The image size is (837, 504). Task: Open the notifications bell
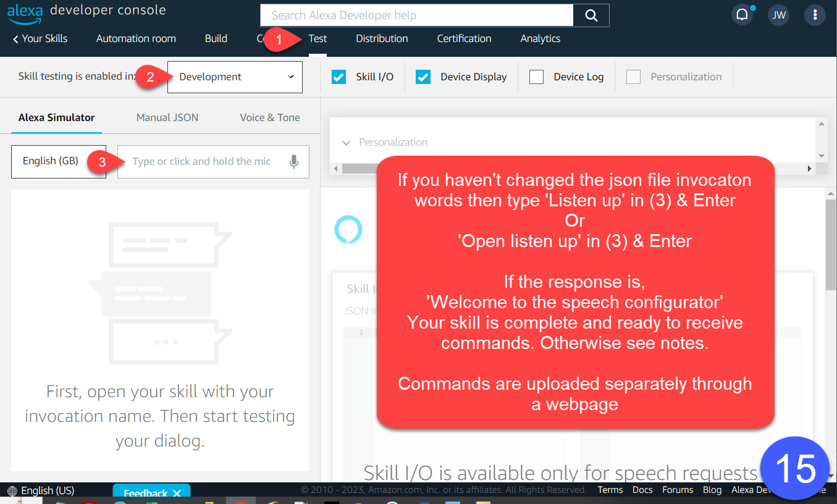click(742, 15)
